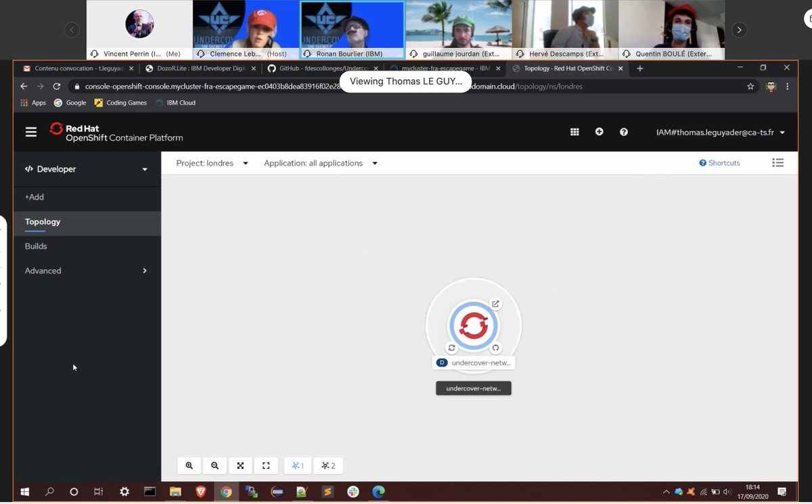Open Slack from the taskbar
Screen dimensions: 812x504
(353, 492)
